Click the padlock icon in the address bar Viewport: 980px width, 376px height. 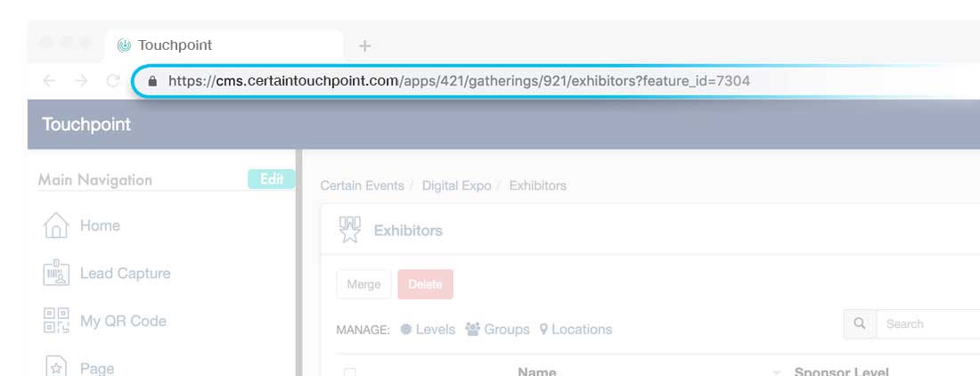[x=151, y=81]
